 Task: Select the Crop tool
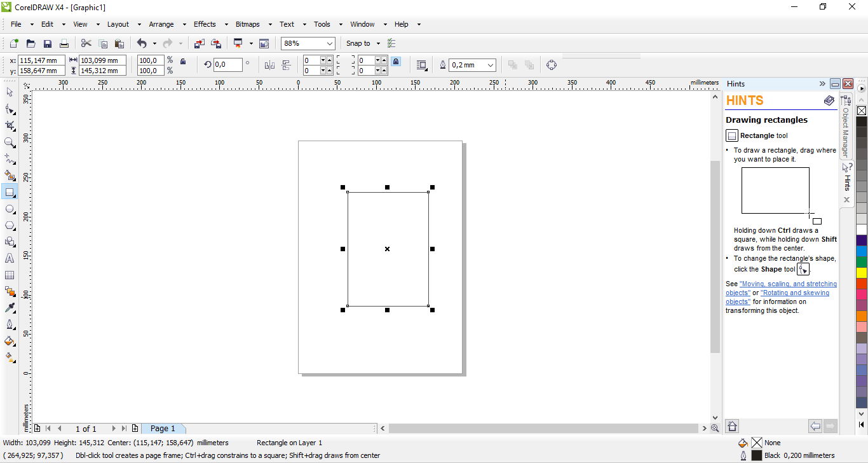pos(10,125)
